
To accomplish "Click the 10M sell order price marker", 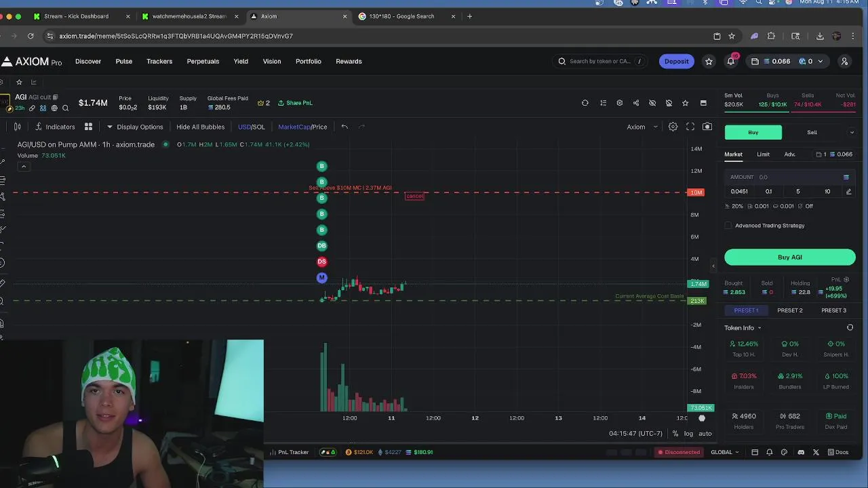I will (696, 192).
